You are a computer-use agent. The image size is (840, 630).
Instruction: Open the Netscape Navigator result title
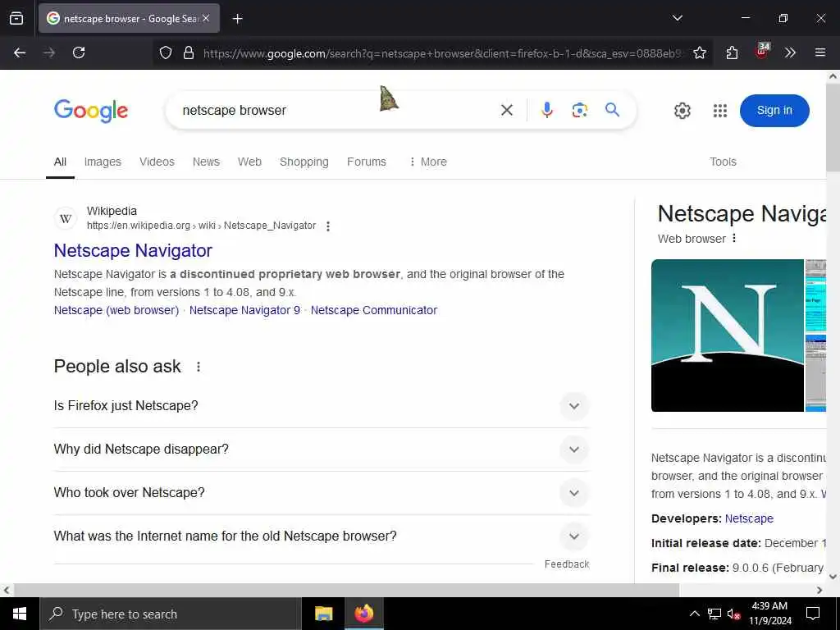pos(133,250)
